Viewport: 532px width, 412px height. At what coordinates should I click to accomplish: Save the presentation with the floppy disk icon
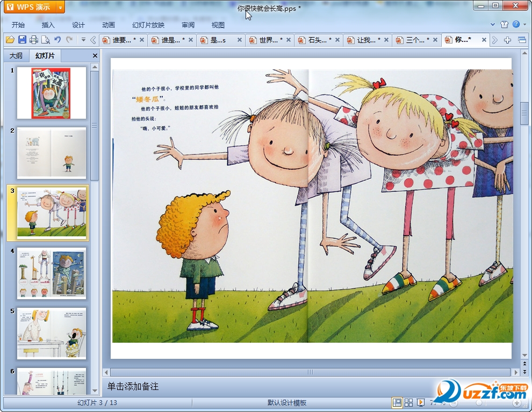(22, 40)
